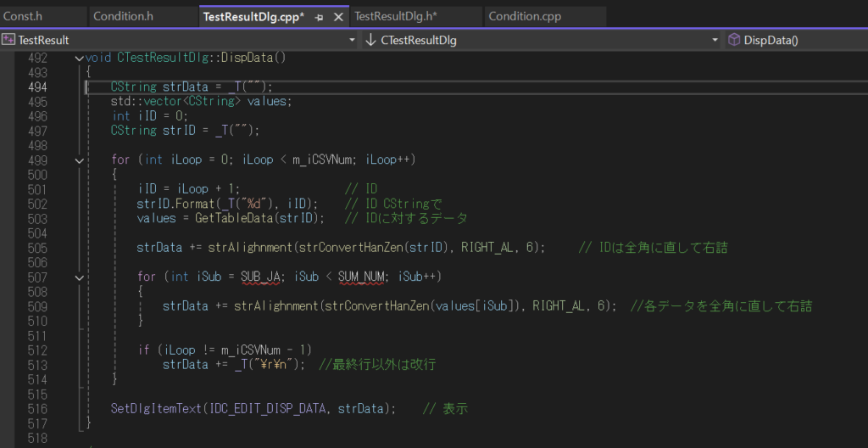Screen dimensions: 868x448
Task: Click the pin icon on TestResultDlg.cpp tab
Action: pyautogui.click(x=320, y=17)
